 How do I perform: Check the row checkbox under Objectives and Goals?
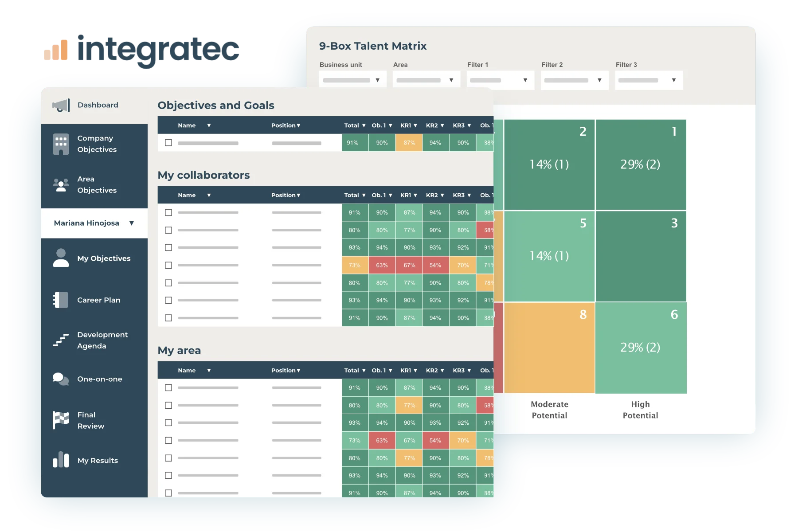tap(168, 143)
